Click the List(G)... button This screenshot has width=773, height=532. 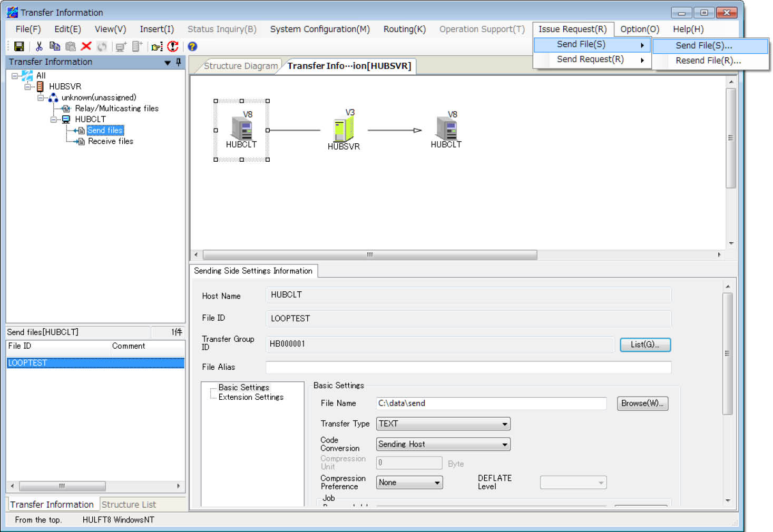coord(645,344)
